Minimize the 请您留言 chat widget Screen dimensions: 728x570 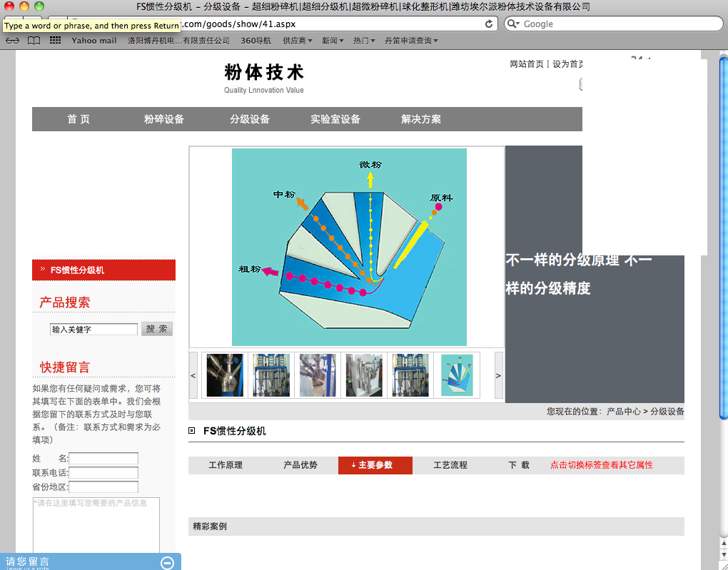pos(168,563)
